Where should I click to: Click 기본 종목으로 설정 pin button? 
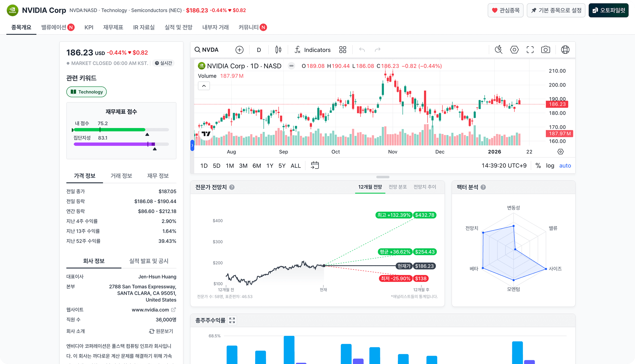pyautogui.click(x=556, y=10)
